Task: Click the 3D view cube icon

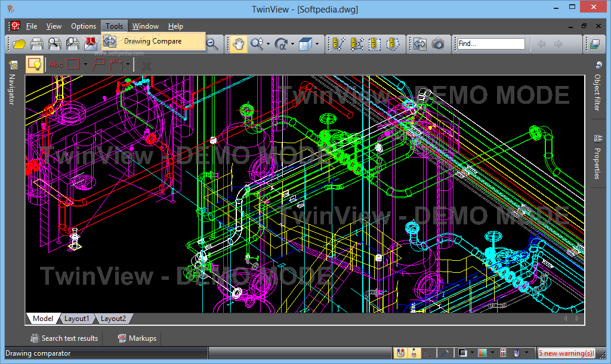Action: pyautogui.click(x=305, y=44)
